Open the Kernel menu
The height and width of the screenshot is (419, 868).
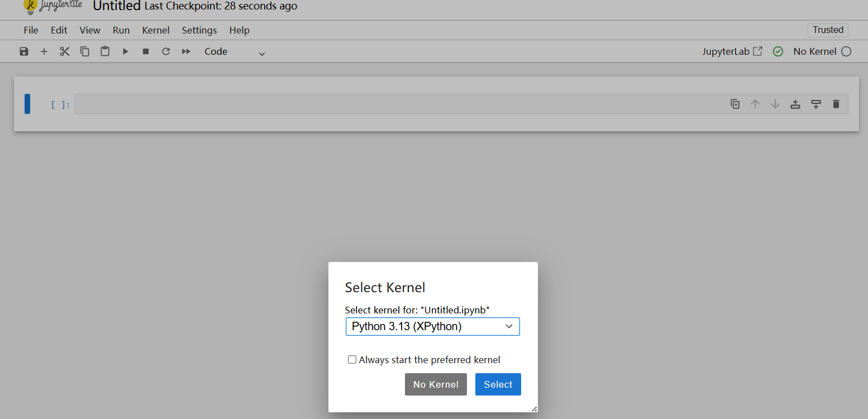(x=156, y=30)
